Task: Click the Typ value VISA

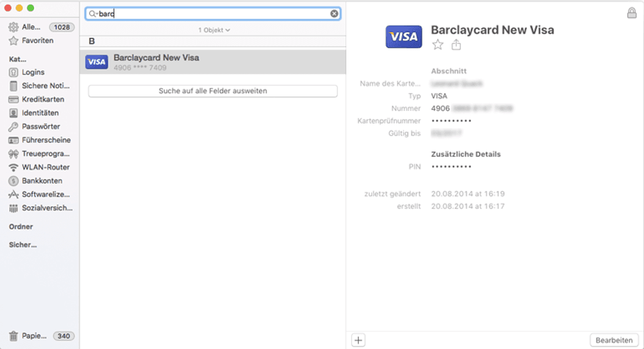Action: coord(439,96)
